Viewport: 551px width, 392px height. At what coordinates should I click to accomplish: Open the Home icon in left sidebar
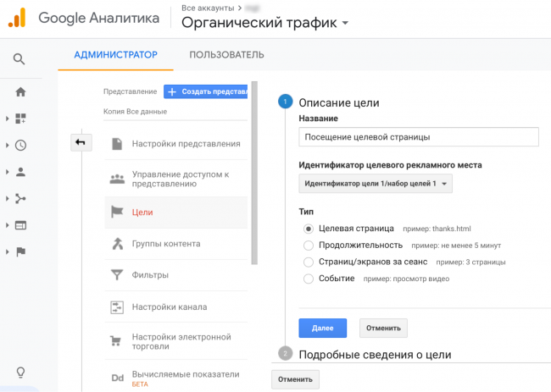20,92
